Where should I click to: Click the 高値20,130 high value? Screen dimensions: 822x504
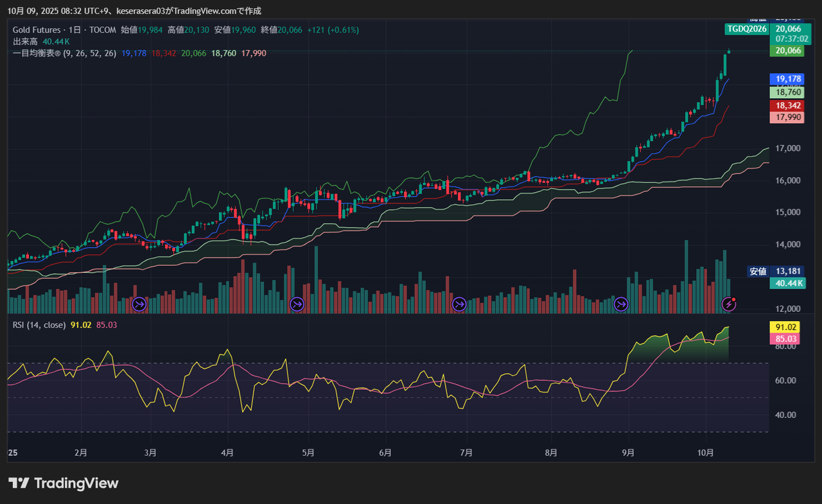tap(188, 30)
